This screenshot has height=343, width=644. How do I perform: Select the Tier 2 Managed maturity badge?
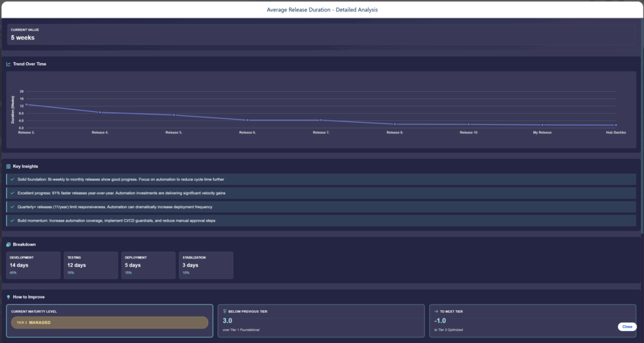[x=109, y=322]
